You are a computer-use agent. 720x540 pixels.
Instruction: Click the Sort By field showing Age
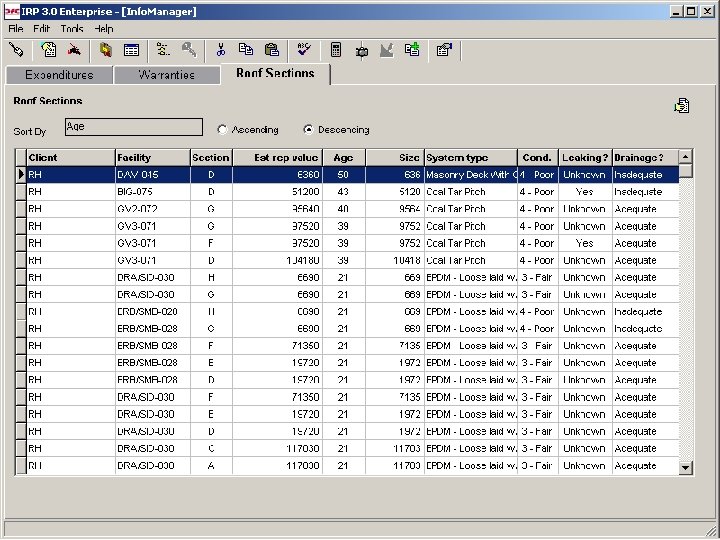(x=134, y=127)
